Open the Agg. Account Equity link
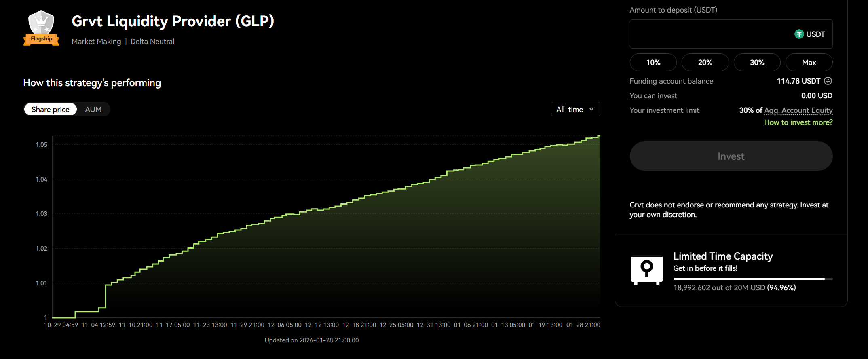 pos(798,110)
